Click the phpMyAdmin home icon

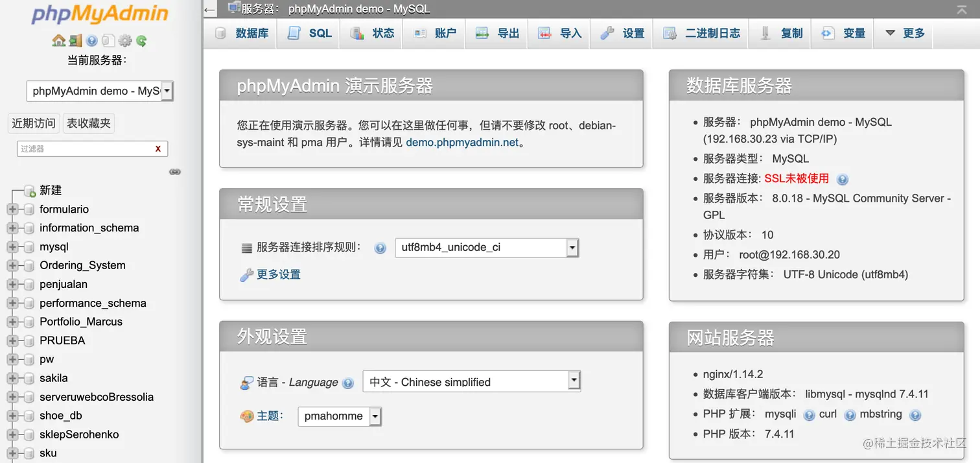pyautogui.click(x=58, y=40)
